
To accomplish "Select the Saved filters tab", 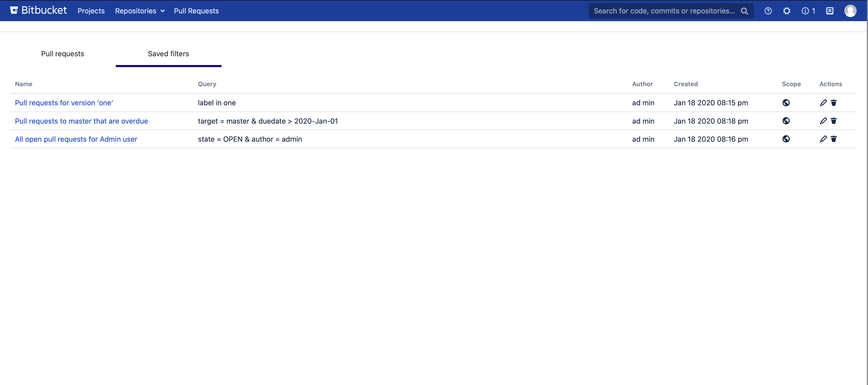I will pyautogui.click(x=168, y=54).
